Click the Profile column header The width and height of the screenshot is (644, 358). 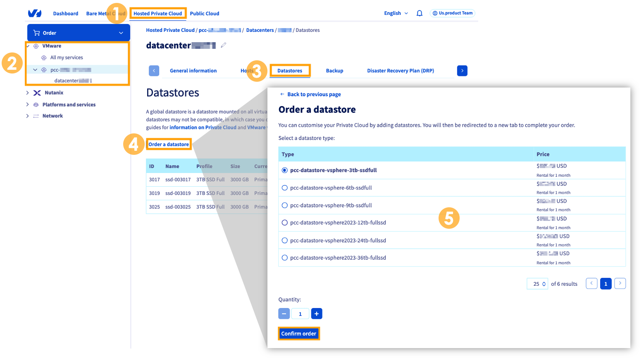204,166
